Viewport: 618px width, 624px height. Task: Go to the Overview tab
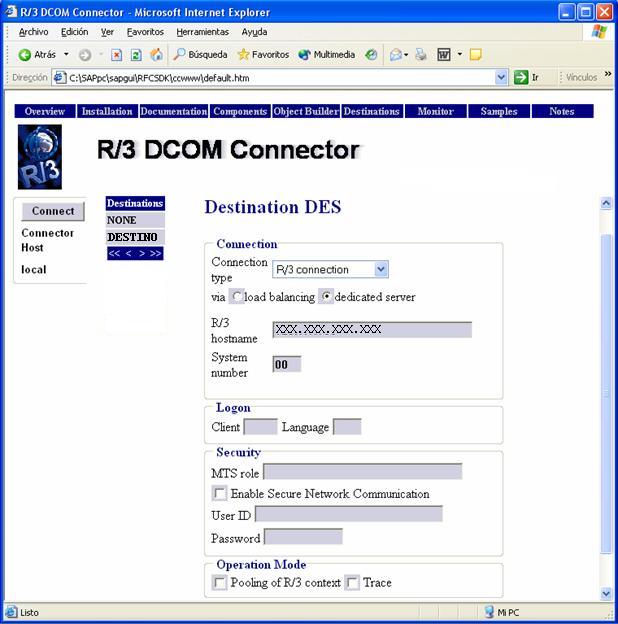(45, 111)
